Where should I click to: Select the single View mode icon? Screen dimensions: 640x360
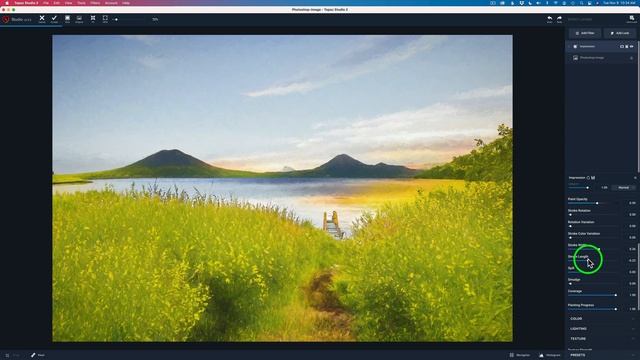pyautogui.click(x=67, y=18)
